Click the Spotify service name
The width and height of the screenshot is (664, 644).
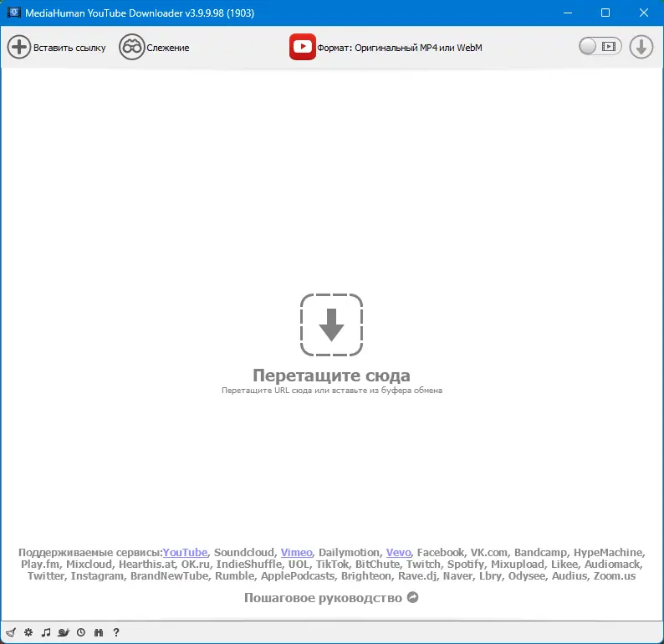coord(466,565)
